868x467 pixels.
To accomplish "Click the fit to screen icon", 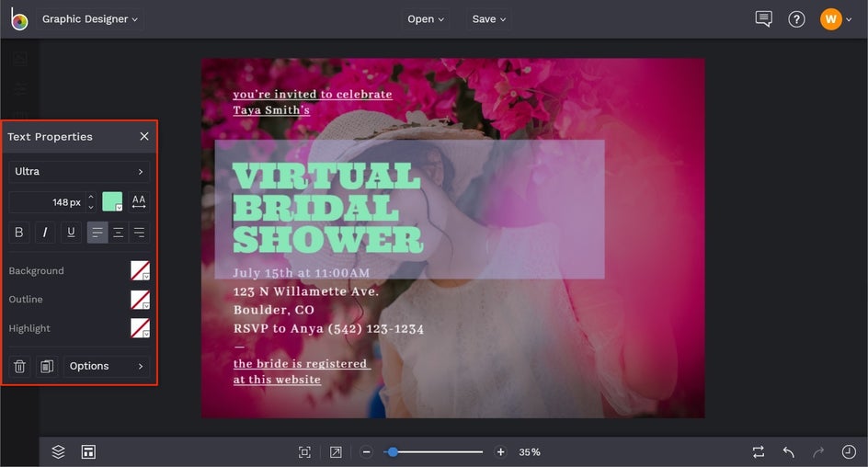I will [x=304, y=452].
